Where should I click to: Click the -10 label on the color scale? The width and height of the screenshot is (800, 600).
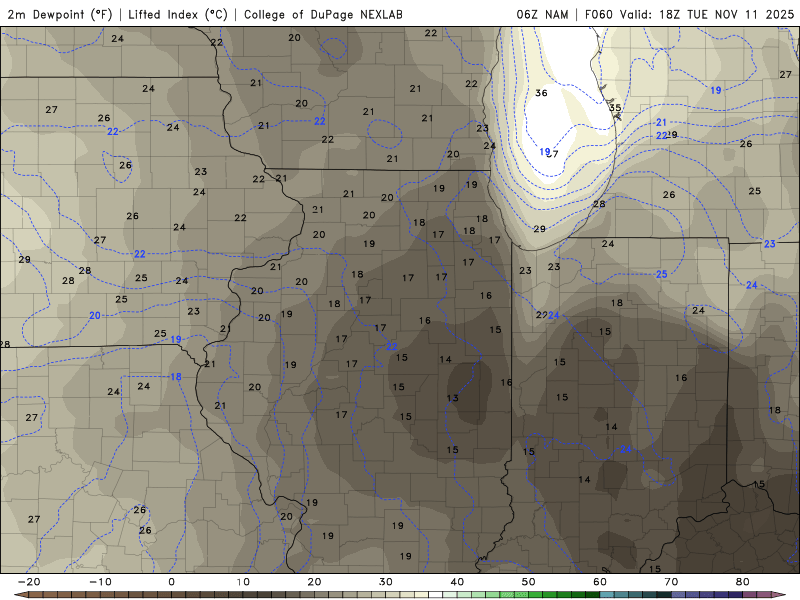pyautogui.click(x=101, y=582)
